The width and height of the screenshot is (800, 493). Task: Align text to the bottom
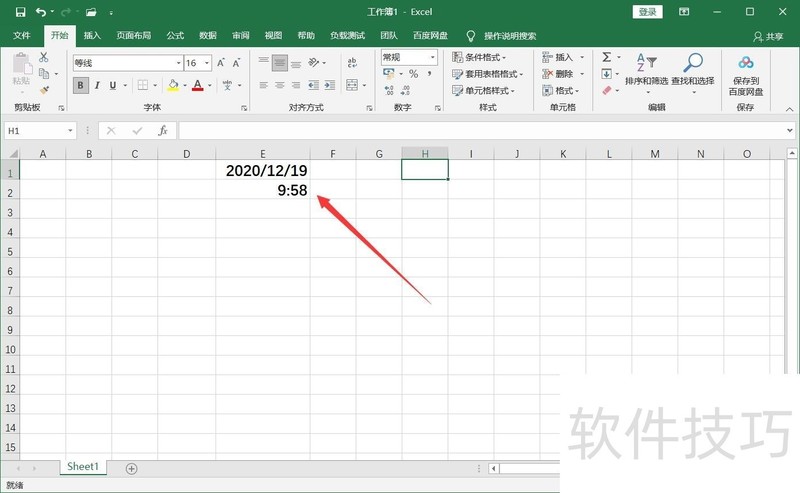(296, 63)
